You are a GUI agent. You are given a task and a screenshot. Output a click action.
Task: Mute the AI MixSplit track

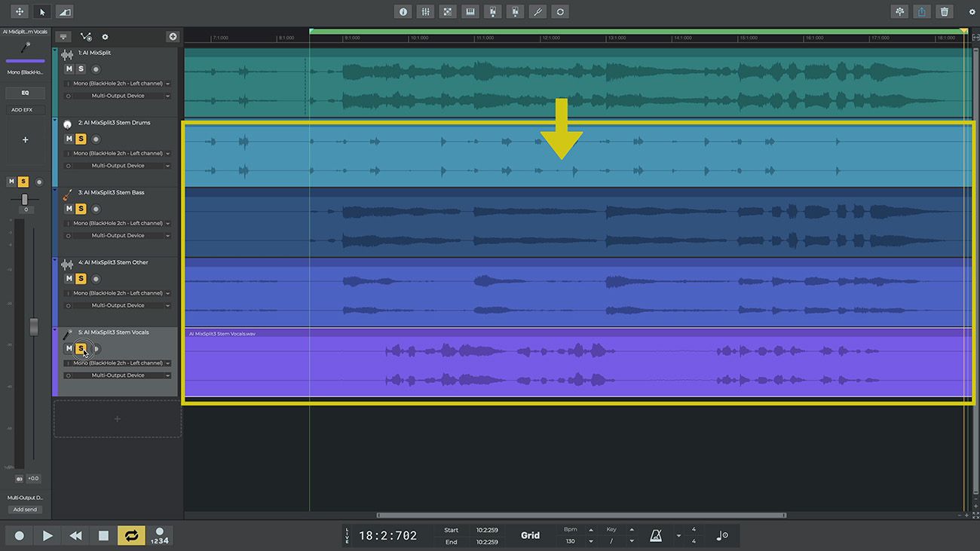[x=69, y=69]
